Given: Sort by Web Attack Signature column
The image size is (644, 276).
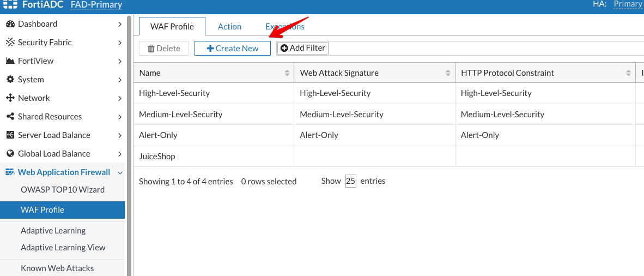Looking at the screenshot, I should click(x=448, y=73).
